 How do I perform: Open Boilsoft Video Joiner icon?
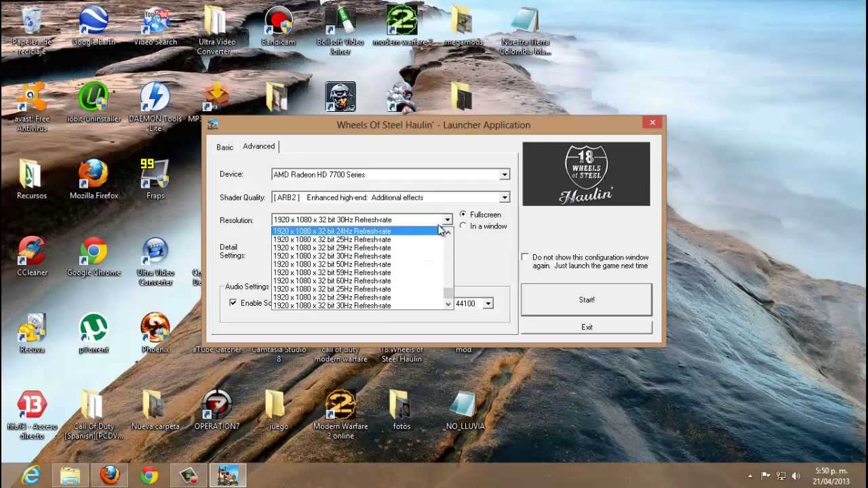(340, 30)
